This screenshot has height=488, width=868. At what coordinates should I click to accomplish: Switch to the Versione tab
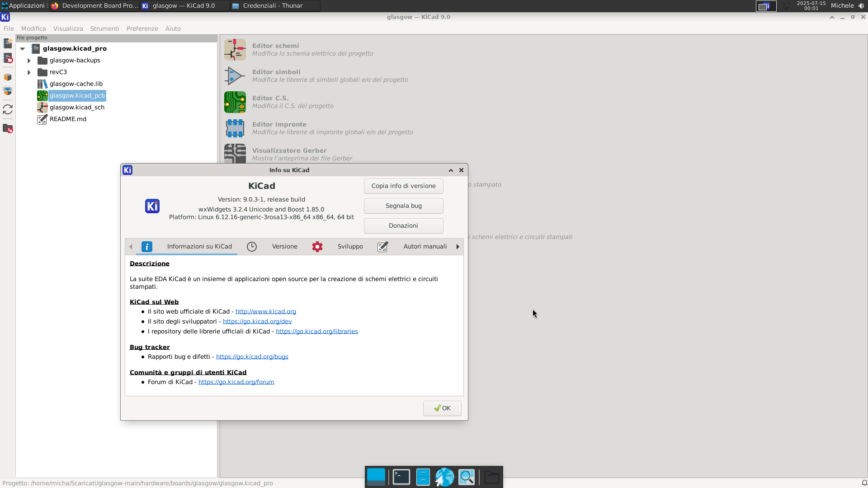[x=284, y=247]
